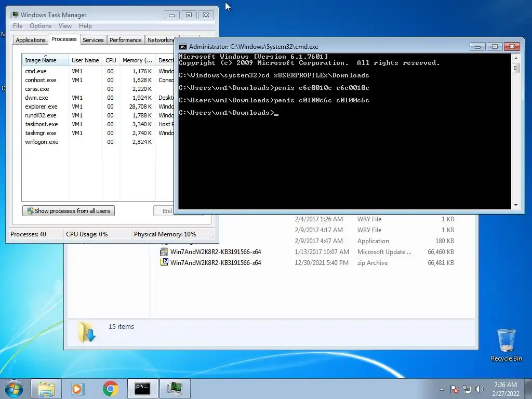
Task: Open taskbar clock showing 7:26 AM
Action: point(506,389)
